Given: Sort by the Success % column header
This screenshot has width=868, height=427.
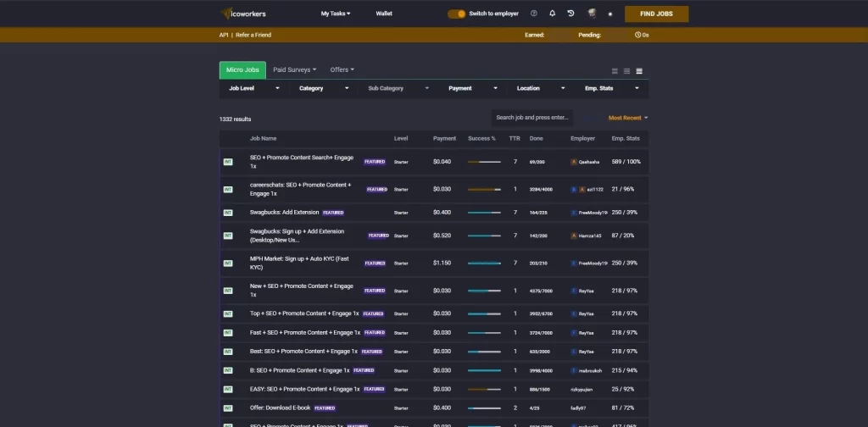Looking at the screenshot, I should tap(481, 139).
